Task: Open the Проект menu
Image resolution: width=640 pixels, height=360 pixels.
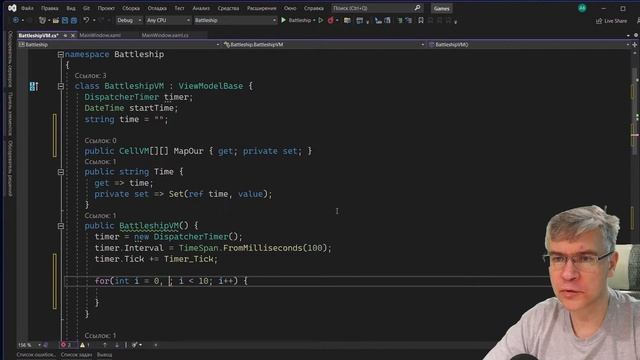Action: [106, 8]
